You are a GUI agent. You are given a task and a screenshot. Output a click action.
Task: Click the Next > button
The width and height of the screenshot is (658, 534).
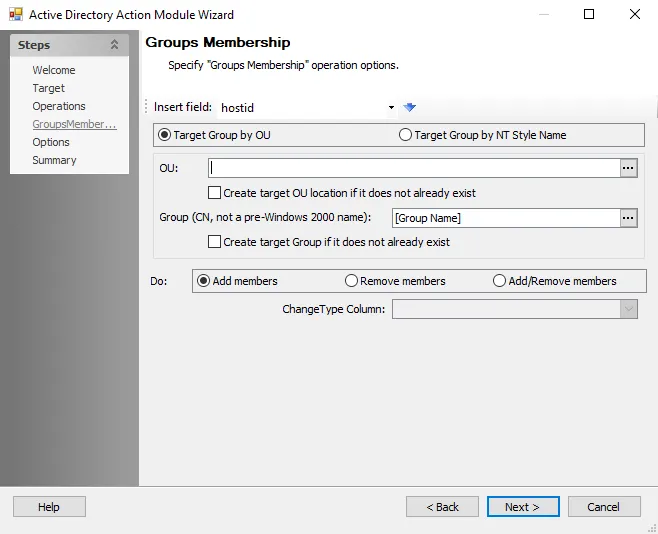point(523,507)
